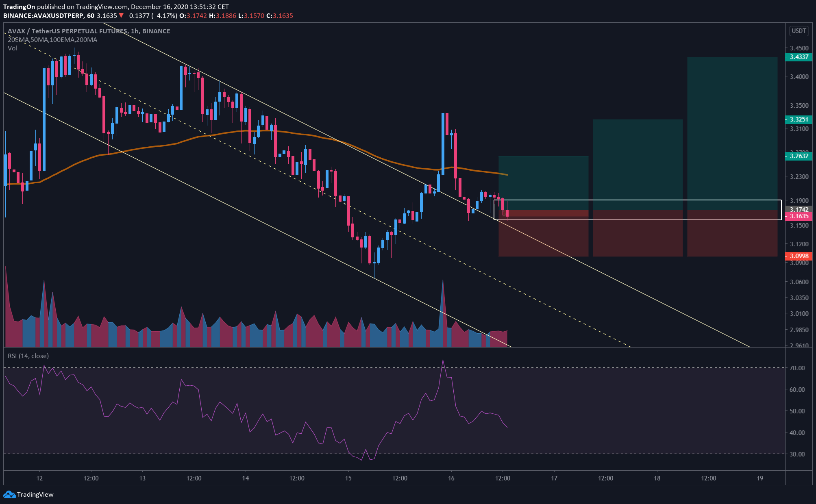This screenshot has height=504, width=816.
Task: Click the date label 19 on time axis
Action: pyautogui.click(x=760, y=478)
